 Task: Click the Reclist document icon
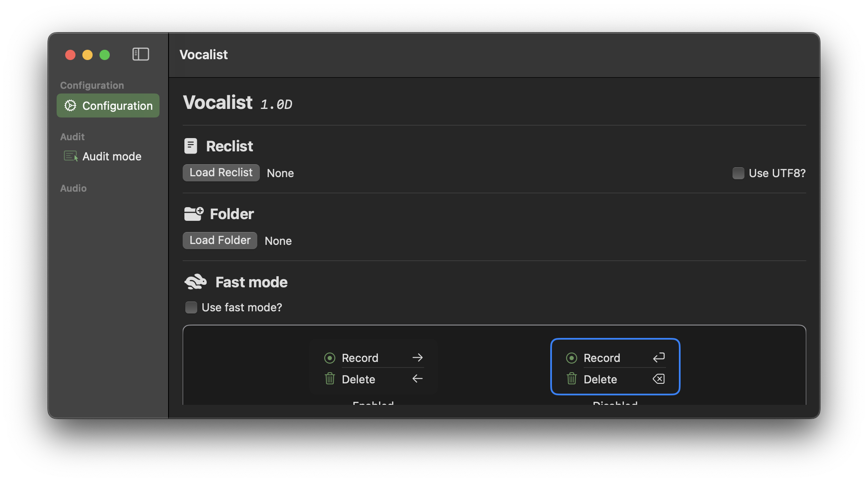[190, 146]
